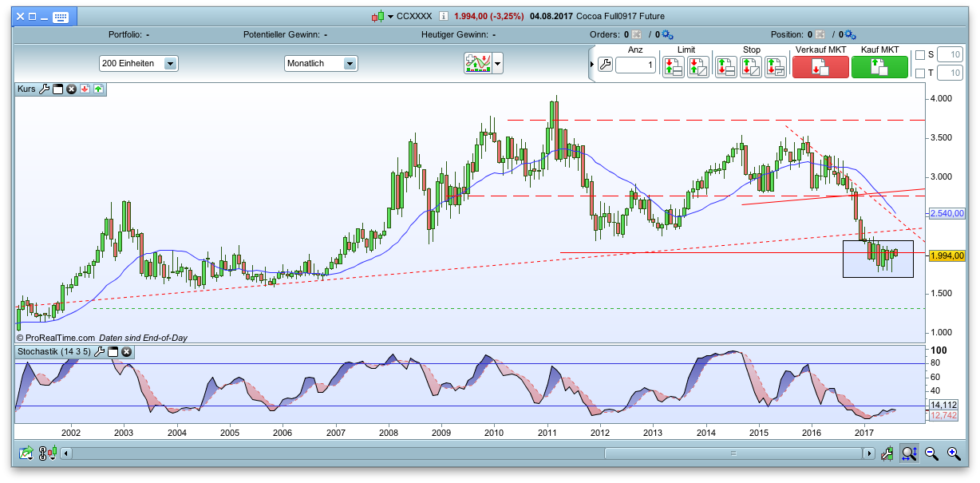Click the zoom out magnifier icon

[x=931, y=453]
